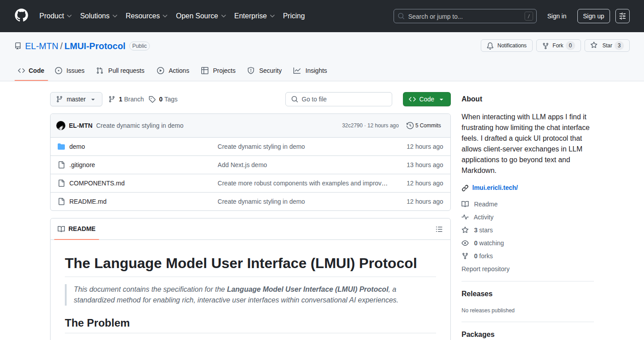Click the bell icon in Notifications
This screenshot has height=340, width=644.
(490, 46)
